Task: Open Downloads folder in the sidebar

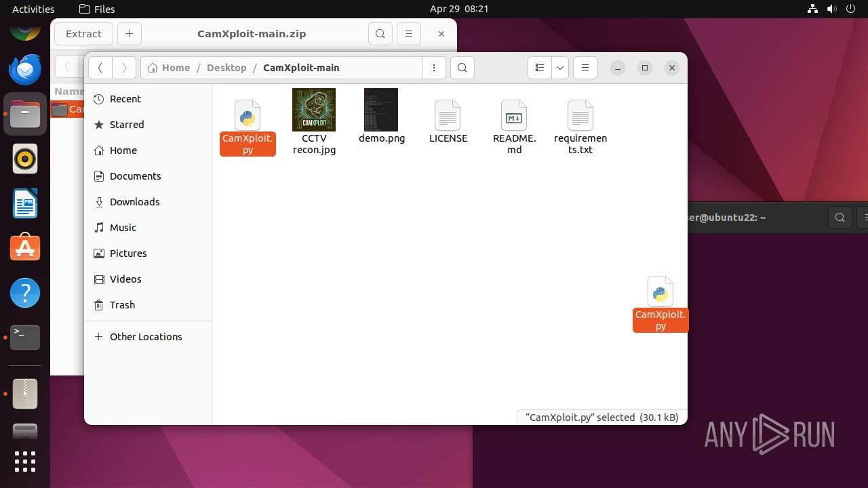Action: pos(148,202)
